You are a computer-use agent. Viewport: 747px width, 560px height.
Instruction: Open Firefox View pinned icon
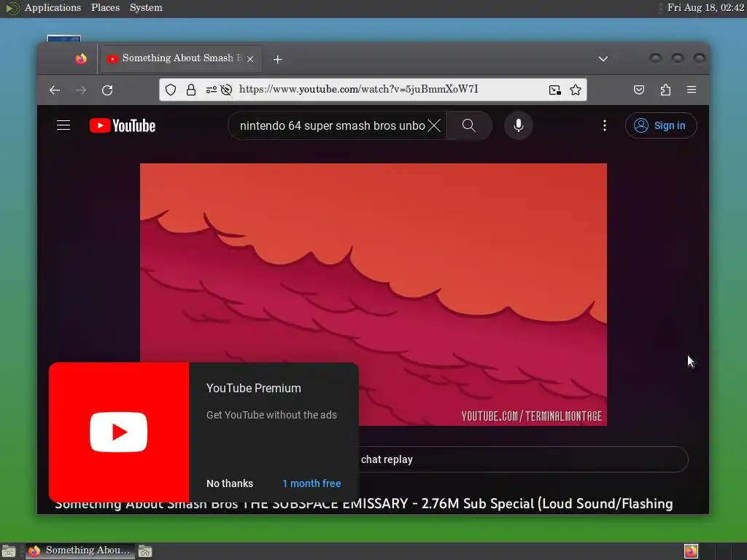coord(81,58)
